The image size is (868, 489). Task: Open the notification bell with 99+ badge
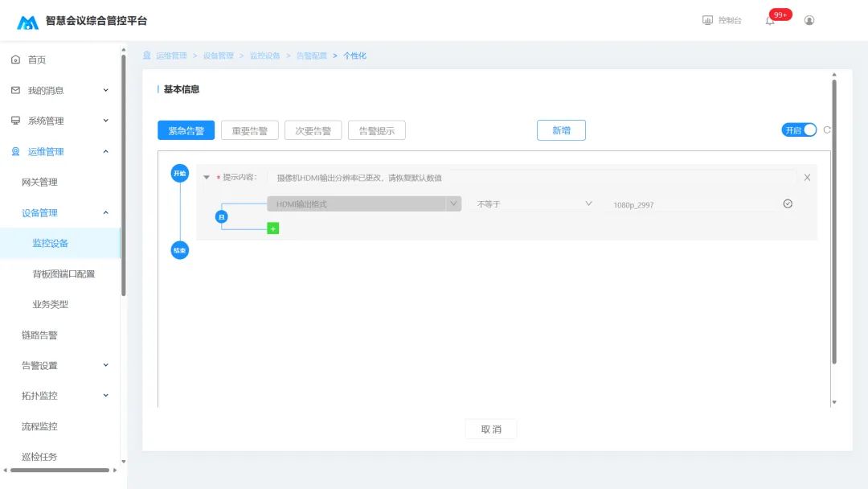coord(770,20)
